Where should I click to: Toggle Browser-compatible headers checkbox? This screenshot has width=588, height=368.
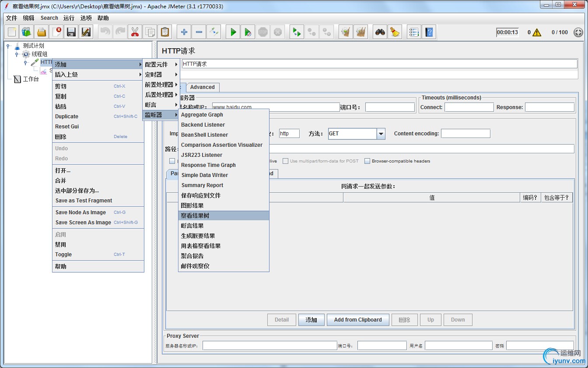pos(367,161)
